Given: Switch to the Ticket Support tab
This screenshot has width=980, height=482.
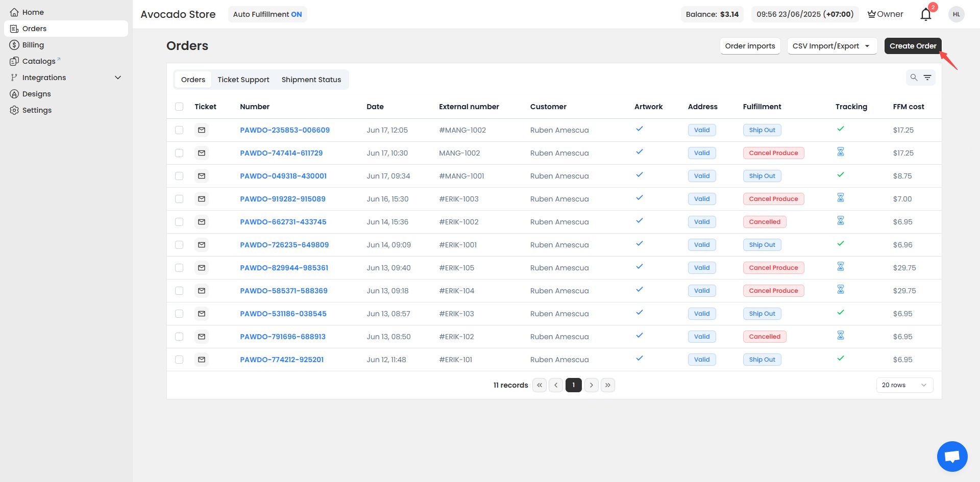Looking at the screenshot, I should tap(243, 80).
